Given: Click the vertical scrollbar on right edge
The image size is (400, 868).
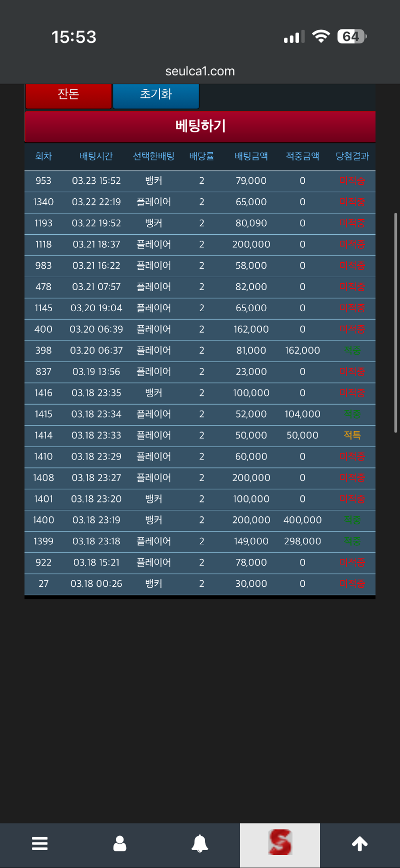Looking at the screenshot, I should (x=395, y=322).
